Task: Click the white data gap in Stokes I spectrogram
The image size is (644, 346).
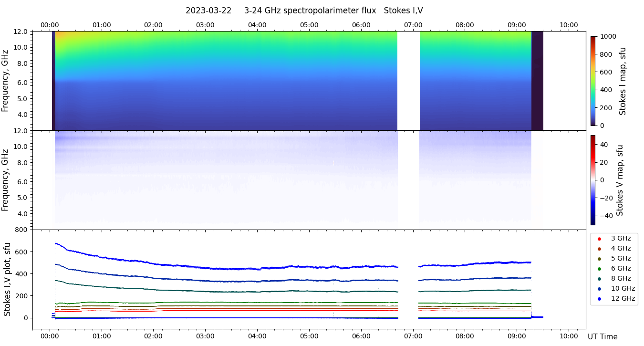Action: coord(408,81)
